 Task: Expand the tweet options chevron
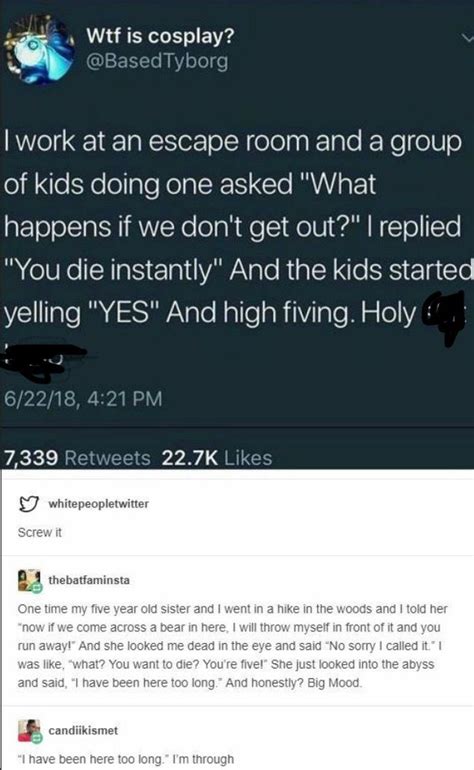click(x=467, y=38)
